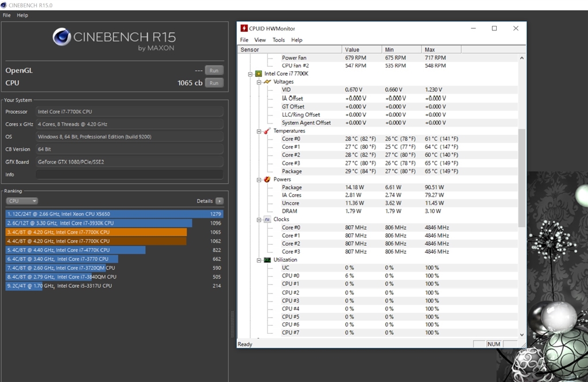Click the Value column header

point(362,49)
